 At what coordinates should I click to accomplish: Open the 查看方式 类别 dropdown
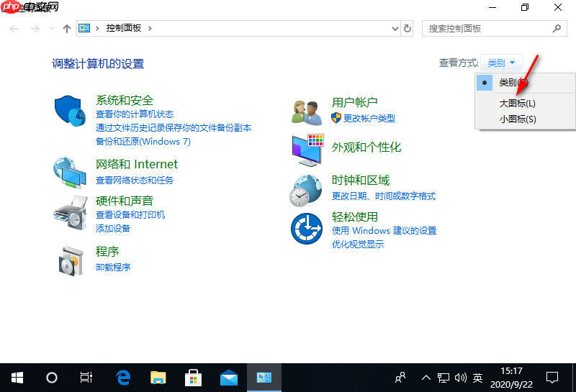[501, 63]
